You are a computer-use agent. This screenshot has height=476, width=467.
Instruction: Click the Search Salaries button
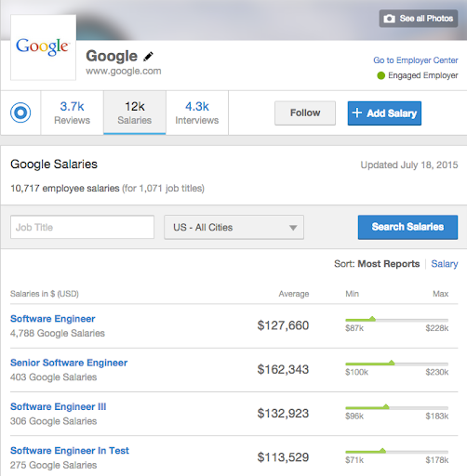407,227
